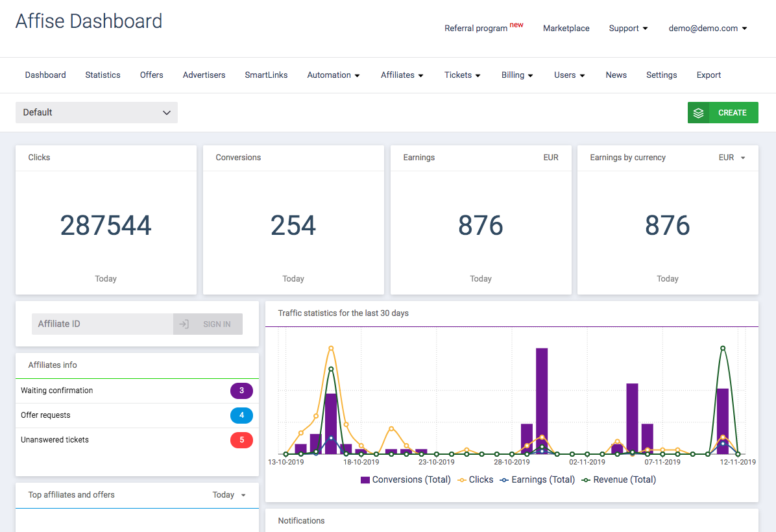Open the Tickets dropdown menu
The width and height of the screenshot is (776, 532).
462,75
